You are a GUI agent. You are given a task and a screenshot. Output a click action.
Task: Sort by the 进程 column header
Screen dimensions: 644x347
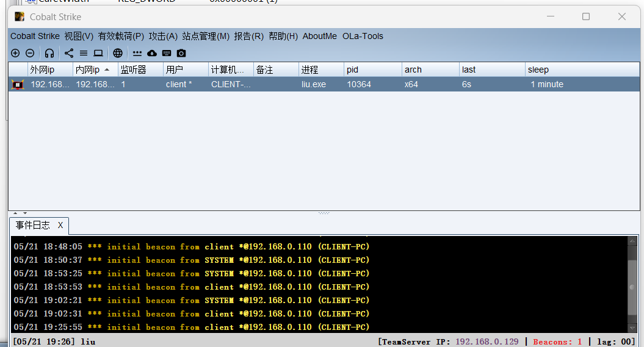321,70
